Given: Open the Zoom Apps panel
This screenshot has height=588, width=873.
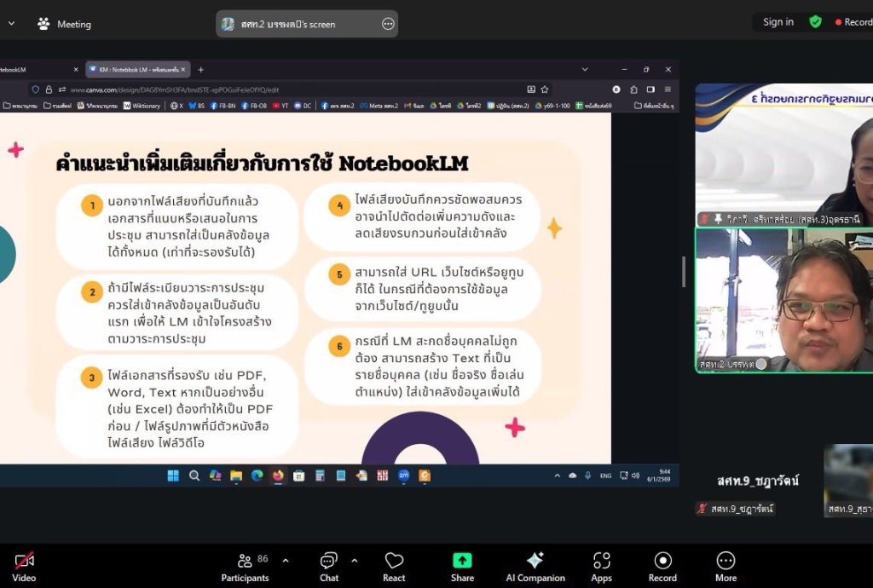Looking at the screenshot, I should point(601,567).
